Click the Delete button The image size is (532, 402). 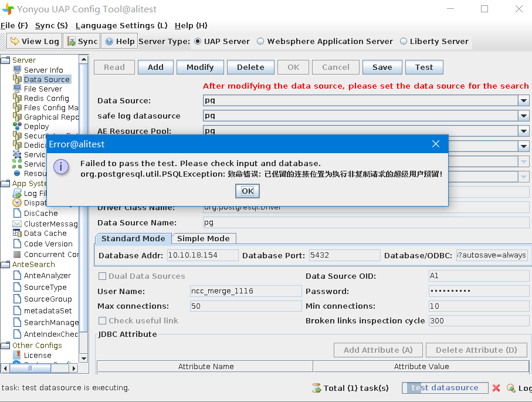coord(250,67)
